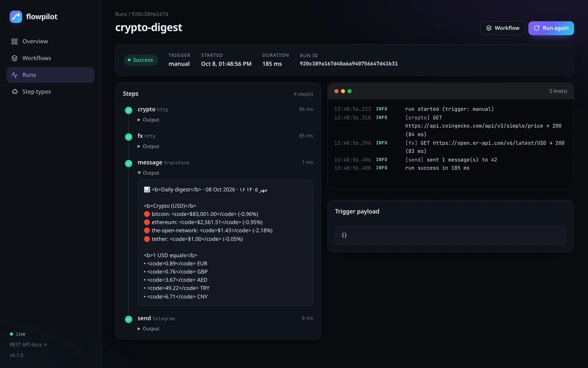Click the started time Oct 8, 01:48:56 PM
Viewport: 588px width, 368px height.
[226, 64]
